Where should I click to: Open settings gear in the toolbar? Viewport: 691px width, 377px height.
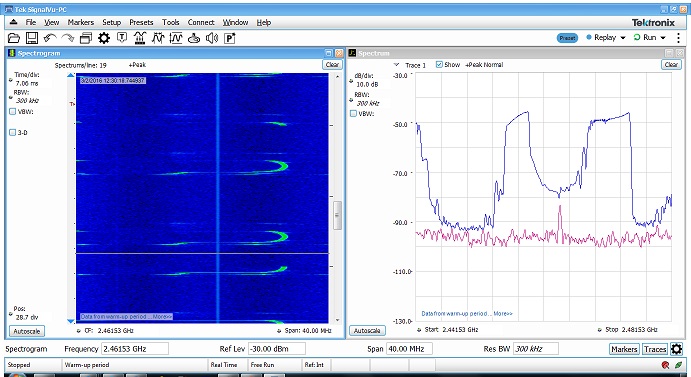104,38
